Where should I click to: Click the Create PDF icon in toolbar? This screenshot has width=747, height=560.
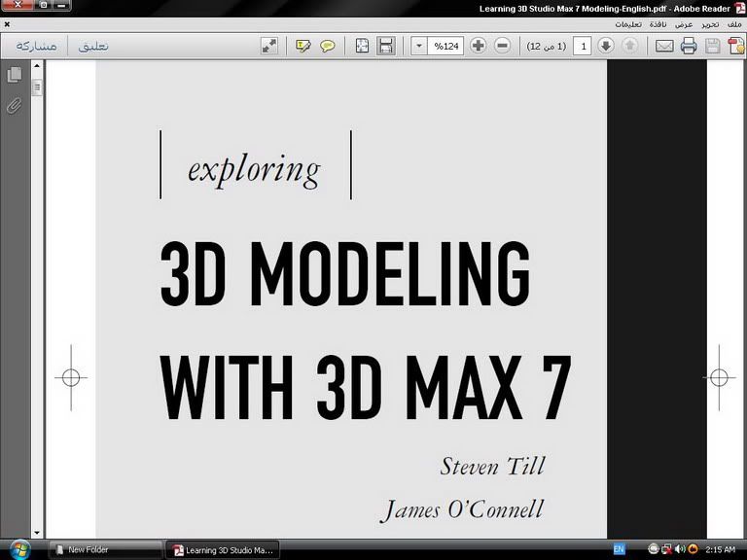click(735, 46)
